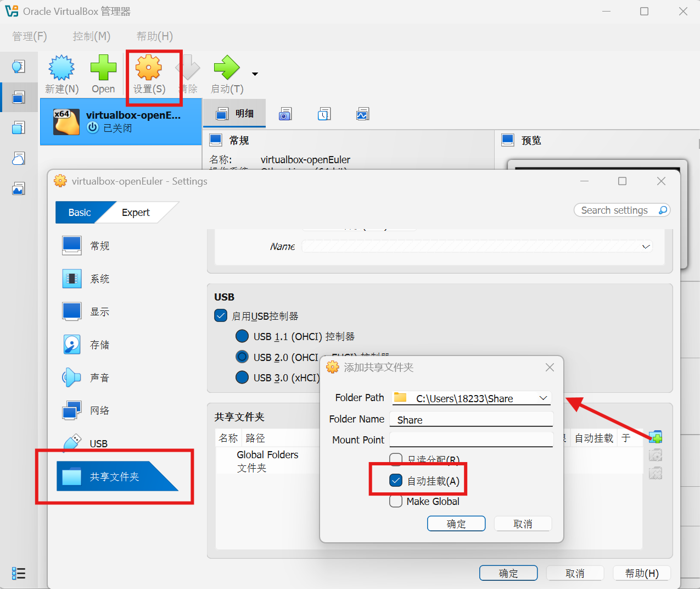
Task: Click the add shared folder icon
Action: (655, 437)
